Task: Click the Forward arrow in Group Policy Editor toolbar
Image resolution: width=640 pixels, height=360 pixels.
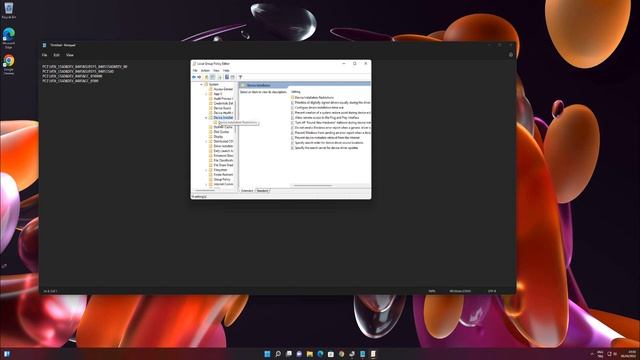Action: coord(199,77)
